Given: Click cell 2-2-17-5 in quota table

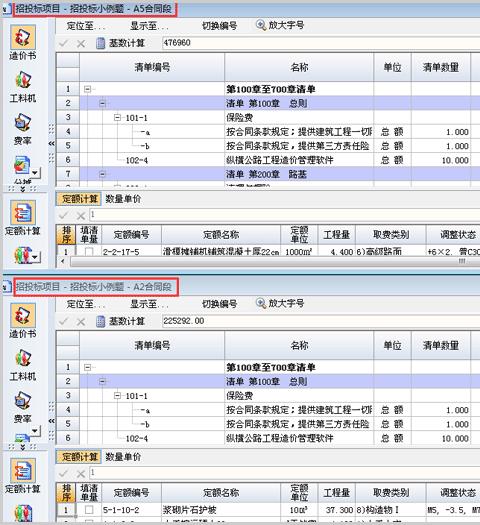Looking at the screenshot, I should pos(132,252).
